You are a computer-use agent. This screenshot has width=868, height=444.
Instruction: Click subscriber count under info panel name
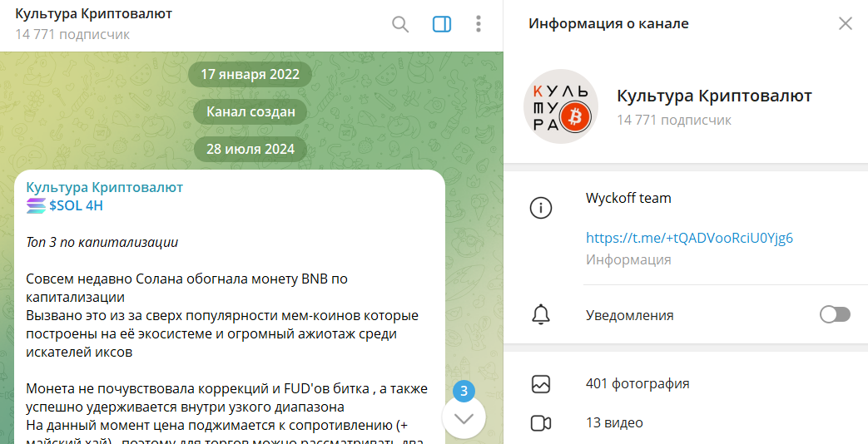pyautogui.click(x=674, y=120)
